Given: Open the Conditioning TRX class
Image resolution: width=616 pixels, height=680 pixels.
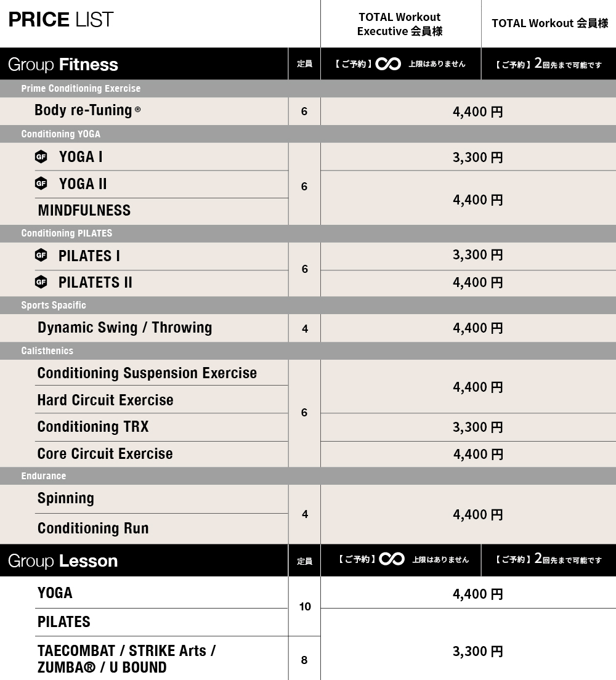Looking at the screenshot, I should (93, 427).
